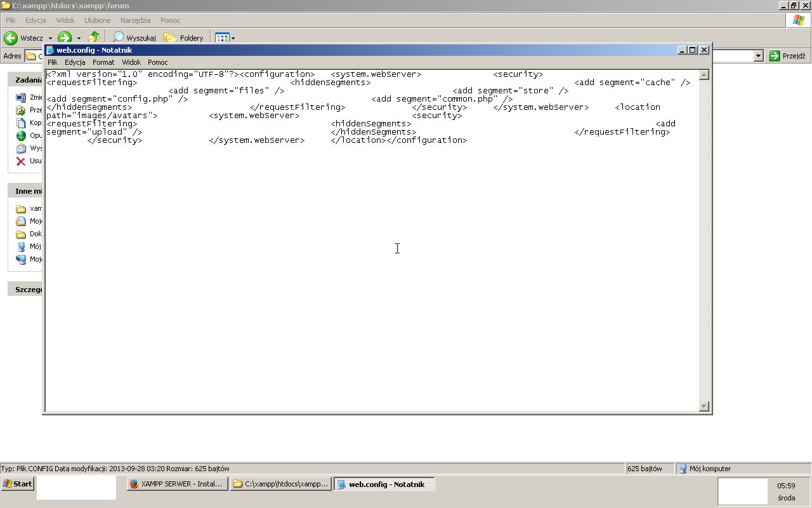Open the Dok shared documents folder icon

point(21,234)
